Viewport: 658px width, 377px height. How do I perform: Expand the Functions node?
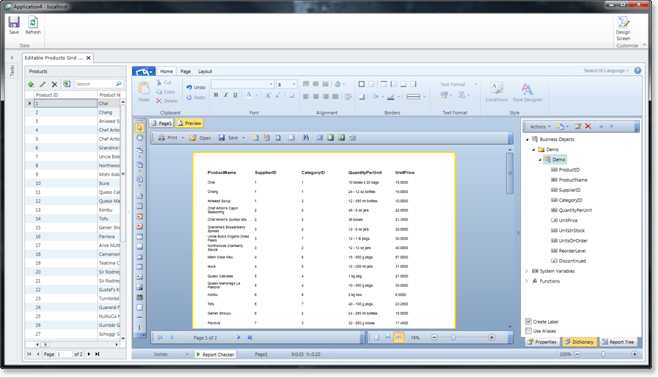tap(527, 281)
